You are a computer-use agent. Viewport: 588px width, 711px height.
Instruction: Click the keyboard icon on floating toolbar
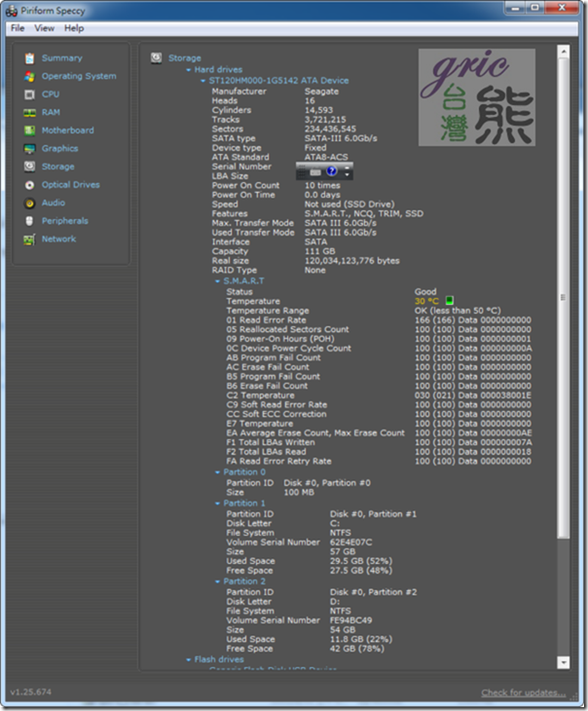(315, 172)
